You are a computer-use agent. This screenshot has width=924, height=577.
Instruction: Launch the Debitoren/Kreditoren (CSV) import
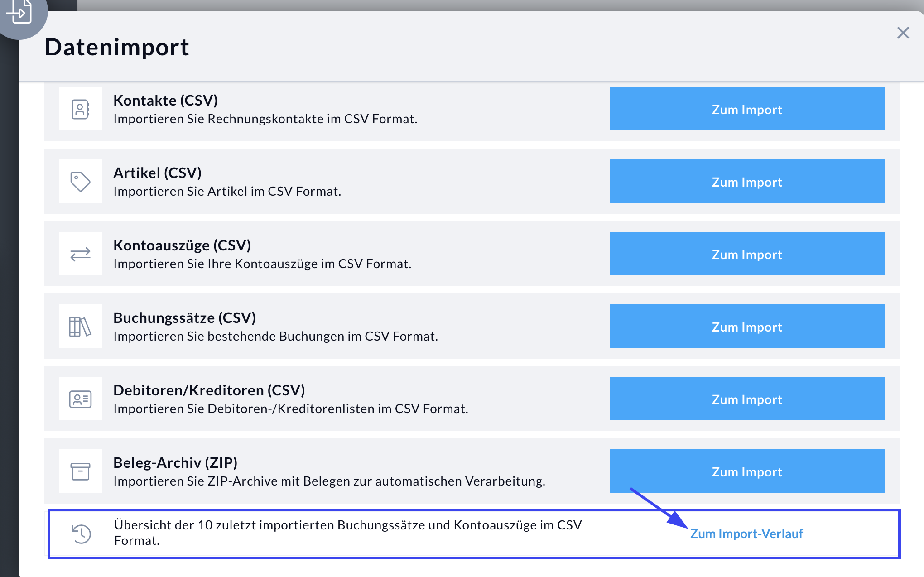click(746, 399)
